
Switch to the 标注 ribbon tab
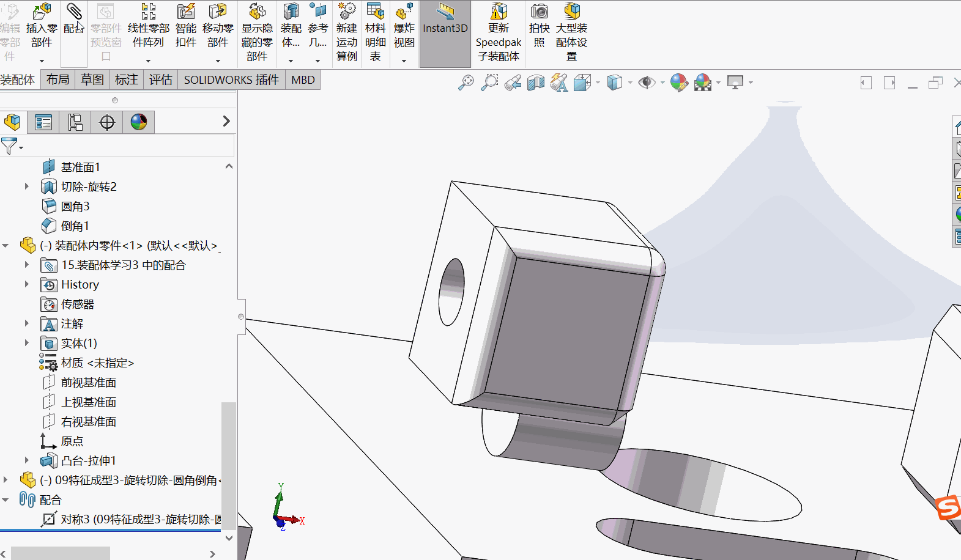pyautogui.click(x=127, y=79)
